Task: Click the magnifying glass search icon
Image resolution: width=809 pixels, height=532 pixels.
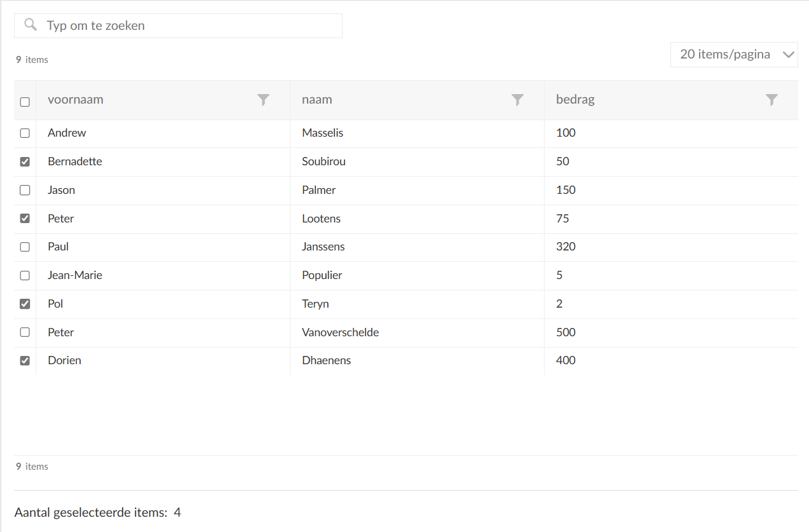Action: (30, 25)
